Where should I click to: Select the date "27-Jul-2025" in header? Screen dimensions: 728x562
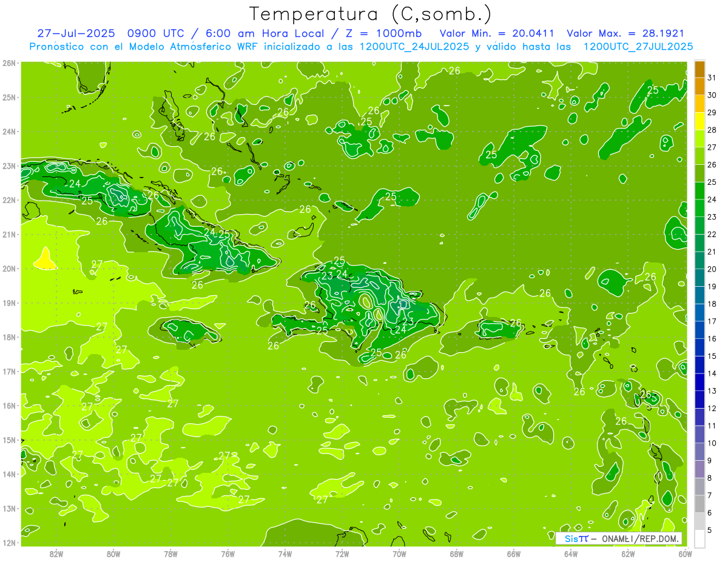[76, 33]
